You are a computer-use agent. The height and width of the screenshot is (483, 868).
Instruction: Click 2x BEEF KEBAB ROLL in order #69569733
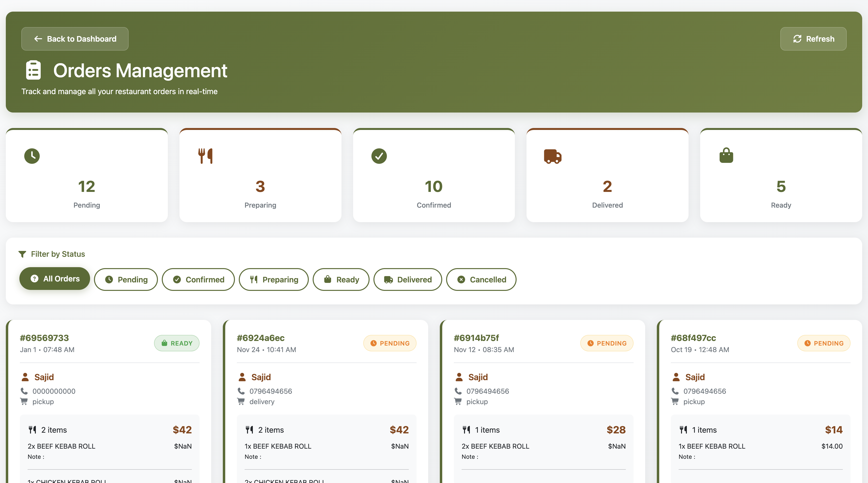[x=61, y=446]
